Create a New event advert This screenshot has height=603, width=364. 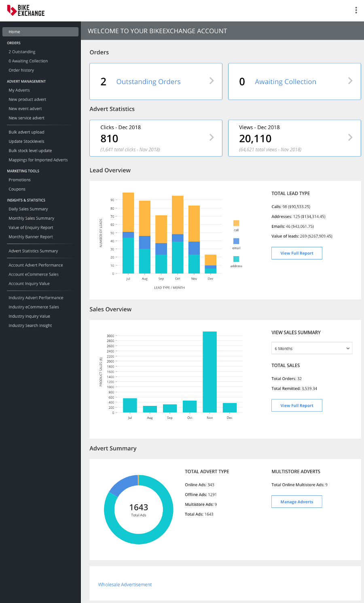pos(25,109)
